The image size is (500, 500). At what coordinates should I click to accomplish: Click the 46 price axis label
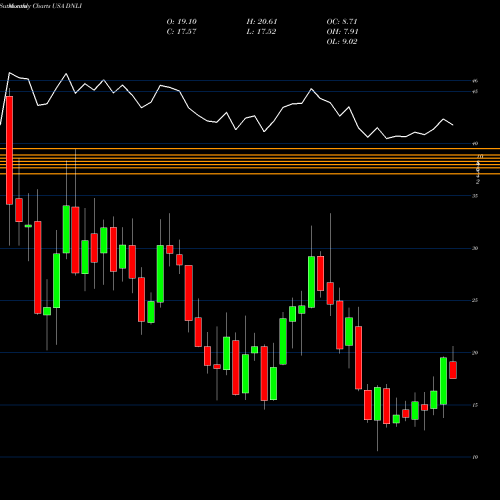(475, 81)
